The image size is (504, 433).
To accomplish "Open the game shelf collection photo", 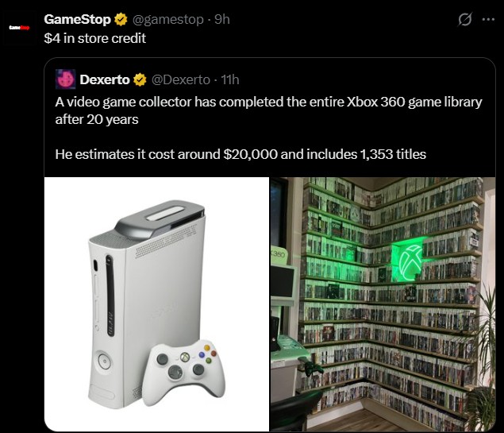I will (383, 304).
